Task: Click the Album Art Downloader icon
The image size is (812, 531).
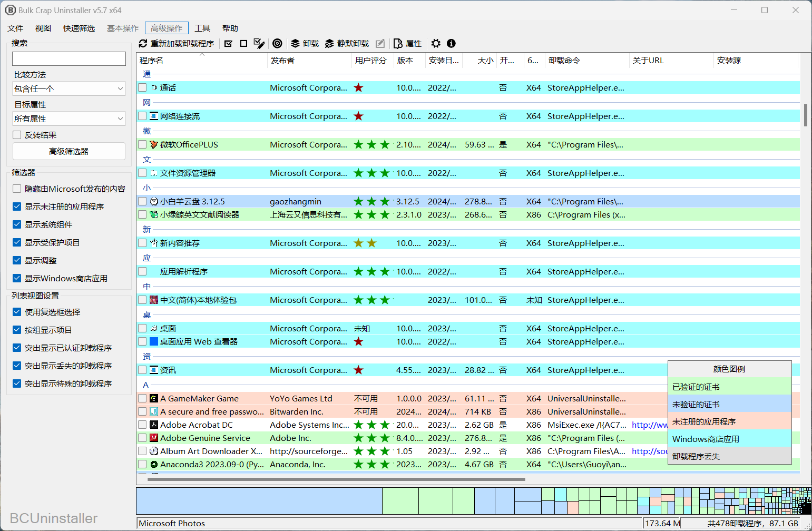Action: (x=154, y=451)
